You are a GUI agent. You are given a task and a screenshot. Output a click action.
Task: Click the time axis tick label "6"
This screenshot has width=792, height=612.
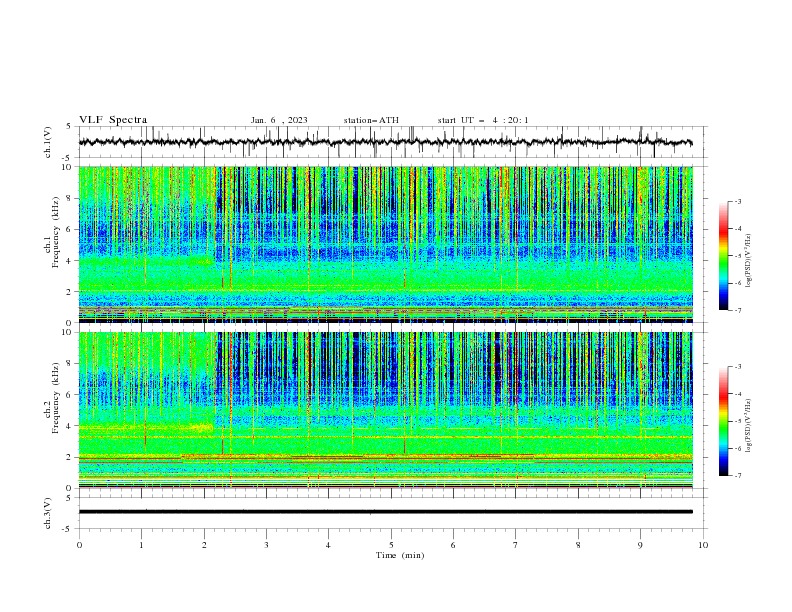453,545
